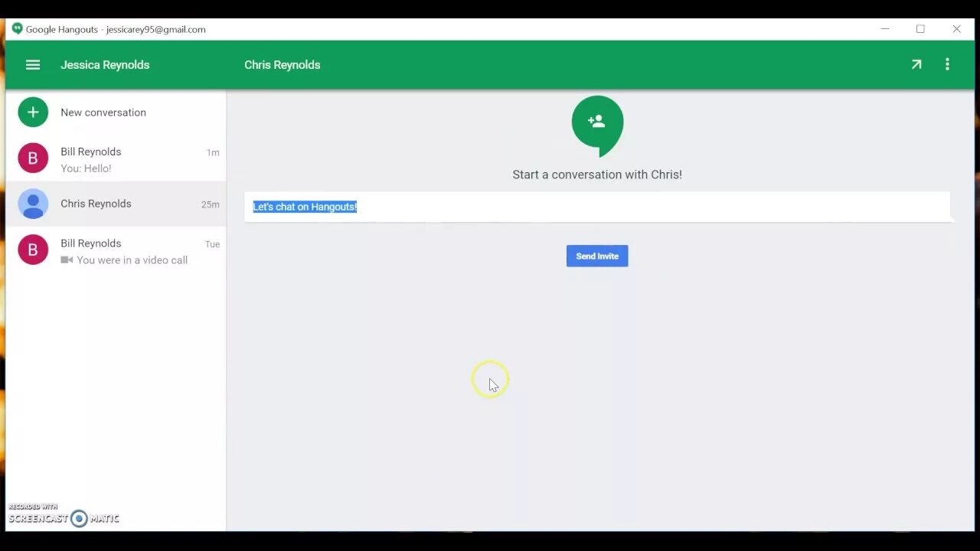The width and height of the screenshot is (980, 551).
Task: Minimize the Google Hangouts window
Action: (x=885, y=29)
